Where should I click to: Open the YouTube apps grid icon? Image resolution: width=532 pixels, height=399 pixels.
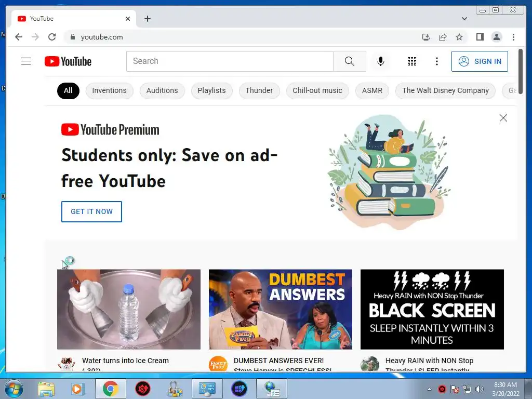(x=412, y=61)
